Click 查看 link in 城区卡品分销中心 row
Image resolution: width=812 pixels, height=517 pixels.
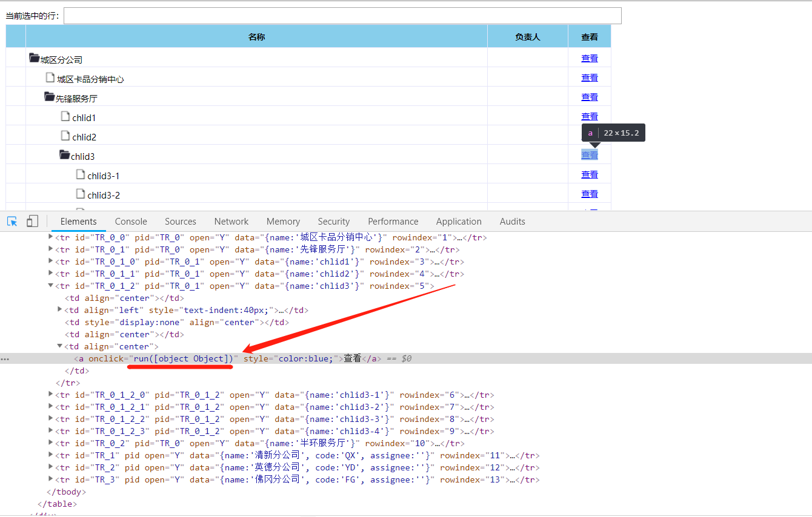point(590,77)
